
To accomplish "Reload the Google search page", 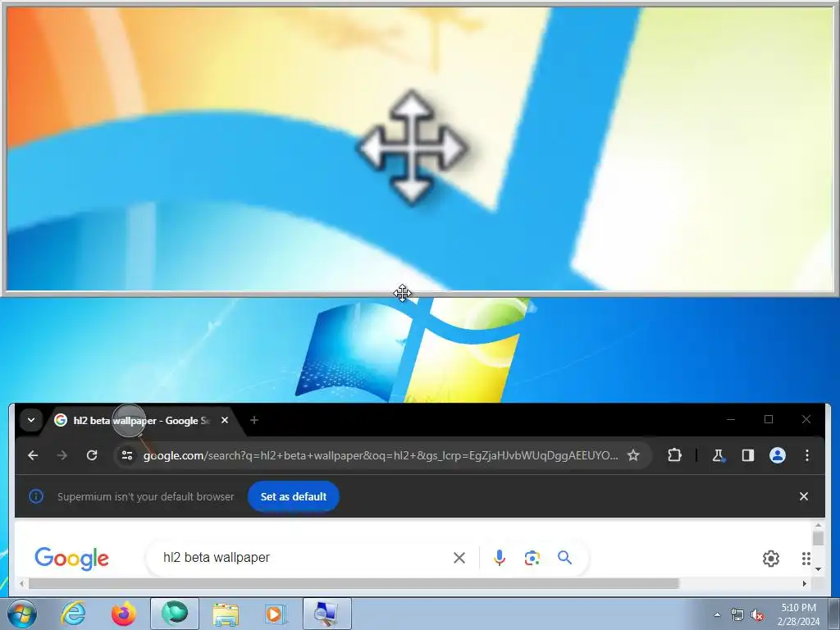I will [x=92, y=455].
